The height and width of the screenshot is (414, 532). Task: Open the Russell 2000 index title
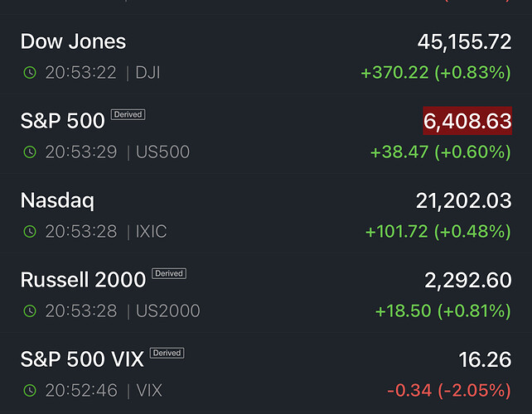83,280
